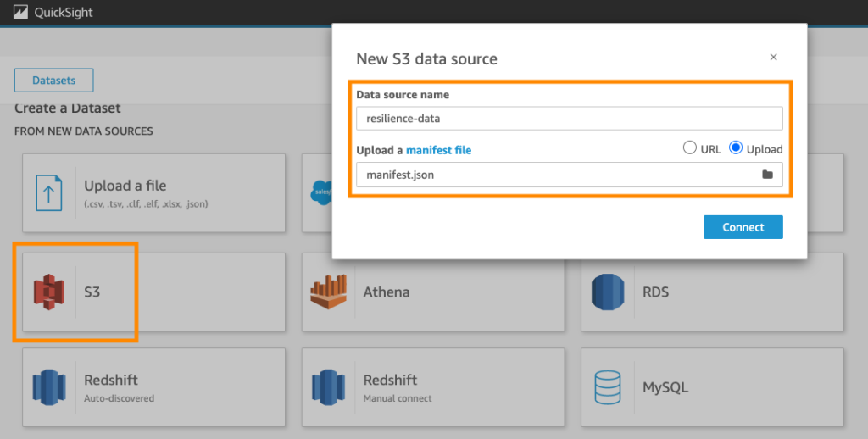
Task: Open the manifest file link
Action: click(x=438, y=150)
